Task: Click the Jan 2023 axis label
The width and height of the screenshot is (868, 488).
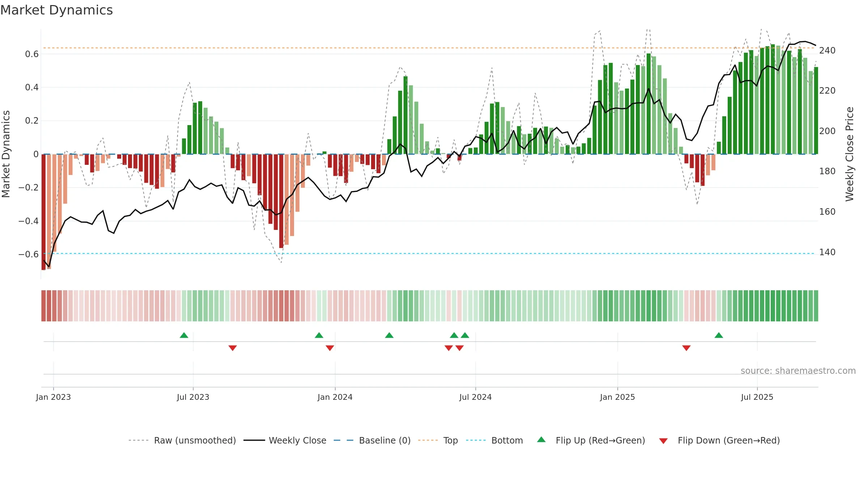Action: [54, 397]
